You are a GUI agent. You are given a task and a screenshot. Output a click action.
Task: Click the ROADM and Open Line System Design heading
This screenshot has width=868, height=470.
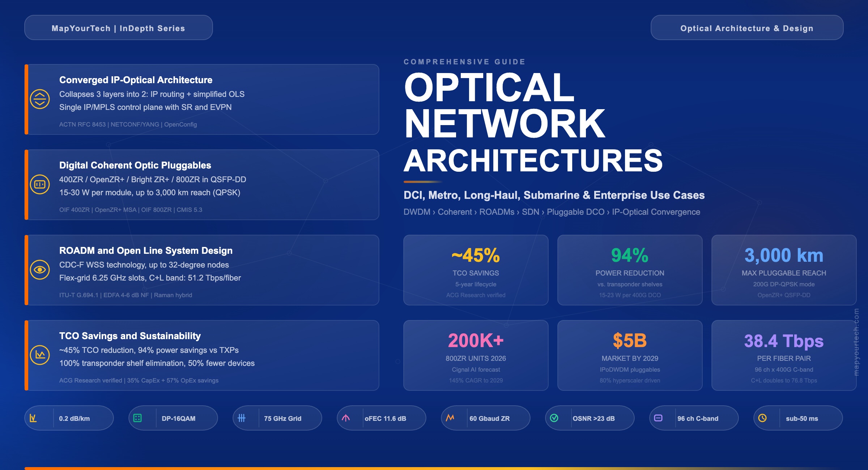click(x=146, y=251)
